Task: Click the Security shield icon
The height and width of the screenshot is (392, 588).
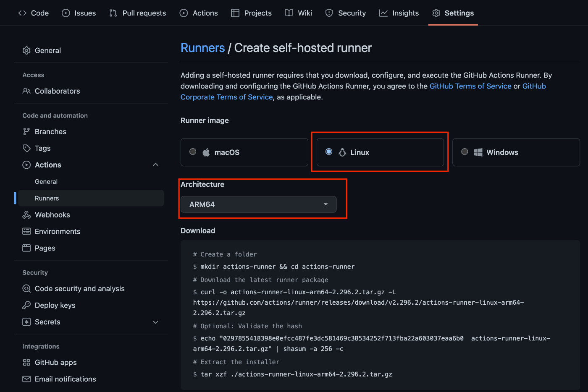Action: click(329, 13)
